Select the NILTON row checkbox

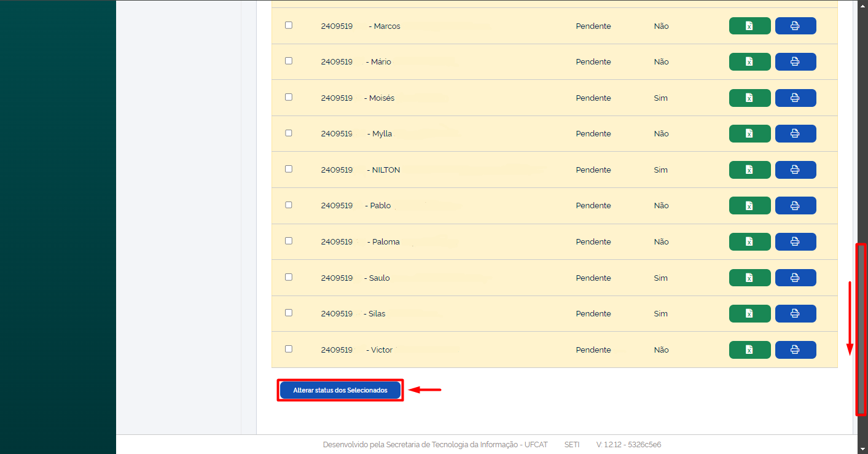[x=289, y=169]
